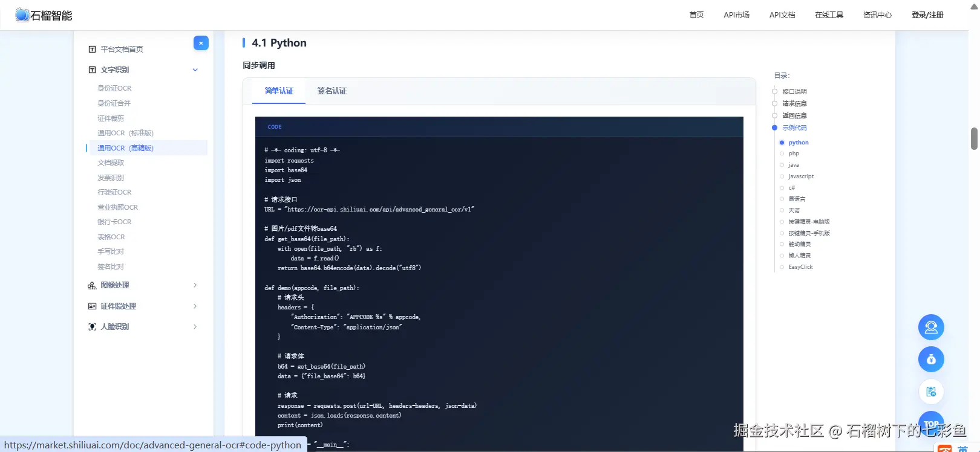Click the CODE label on code block
The height and width of the screenshot is (452, 980).
275,127
